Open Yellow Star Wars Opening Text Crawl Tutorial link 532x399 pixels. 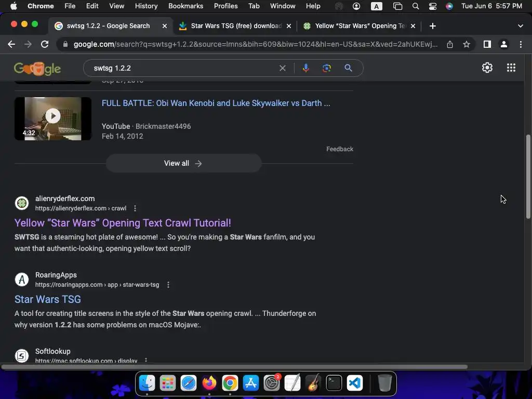click(x=123, y=223)
